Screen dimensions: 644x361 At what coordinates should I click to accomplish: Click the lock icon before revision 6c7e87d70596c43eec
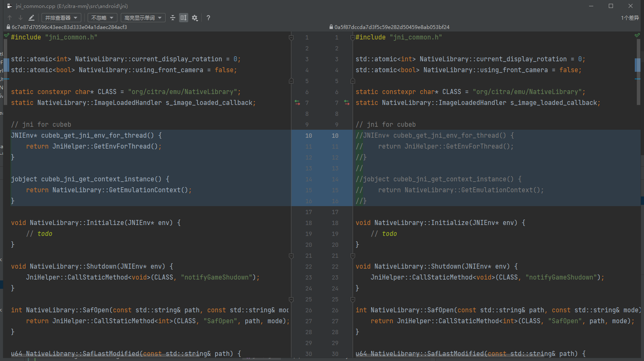click(8, 26)
